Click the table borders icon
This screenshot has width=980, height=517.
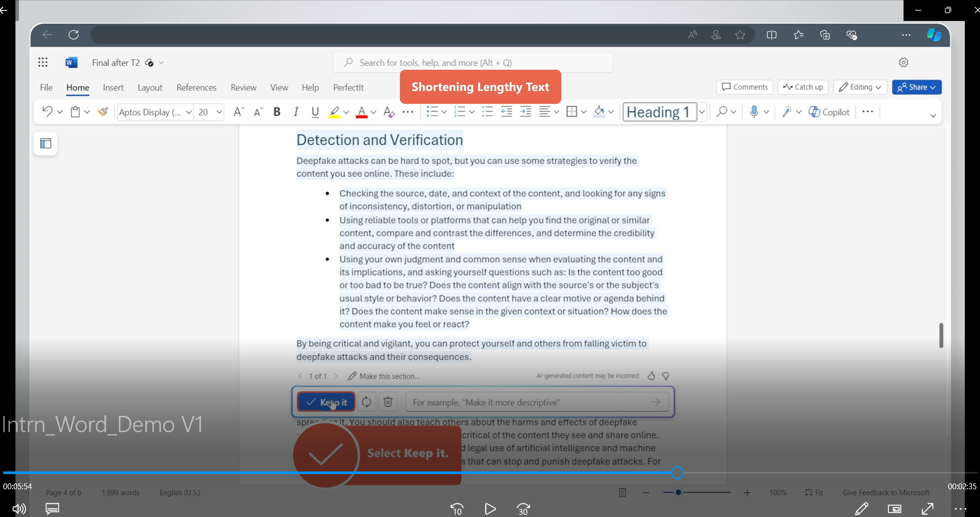click(572, 112)
